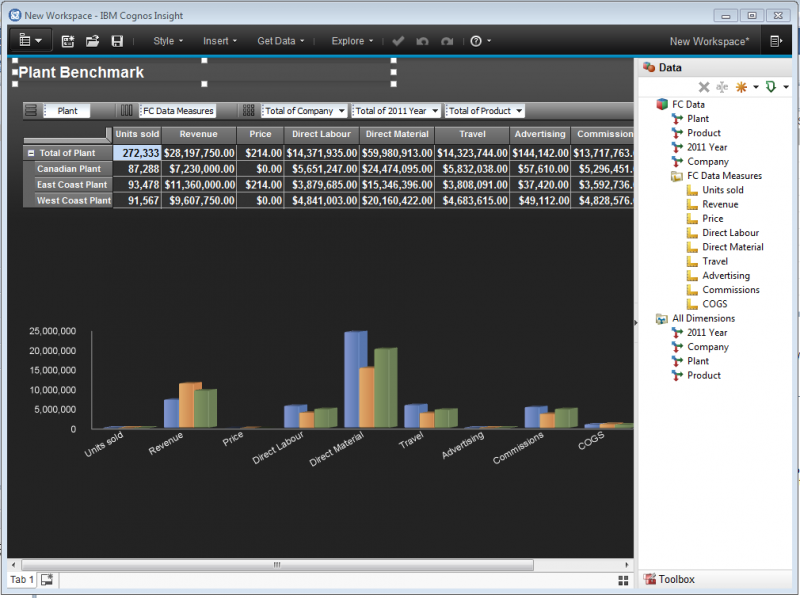Open the Total of 2011 Year dropdown

[x=394, y=111]
